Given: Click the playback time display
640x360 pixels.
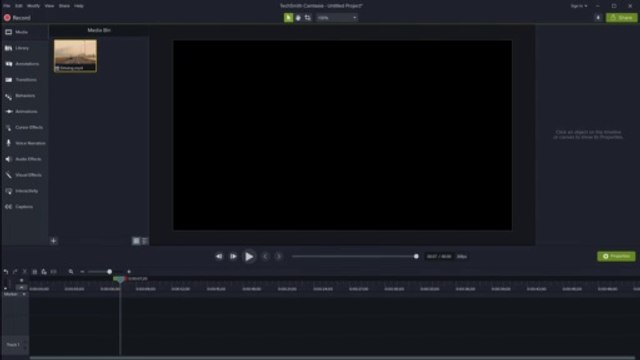Looking at the screenshot, I should tap(439, 257).
